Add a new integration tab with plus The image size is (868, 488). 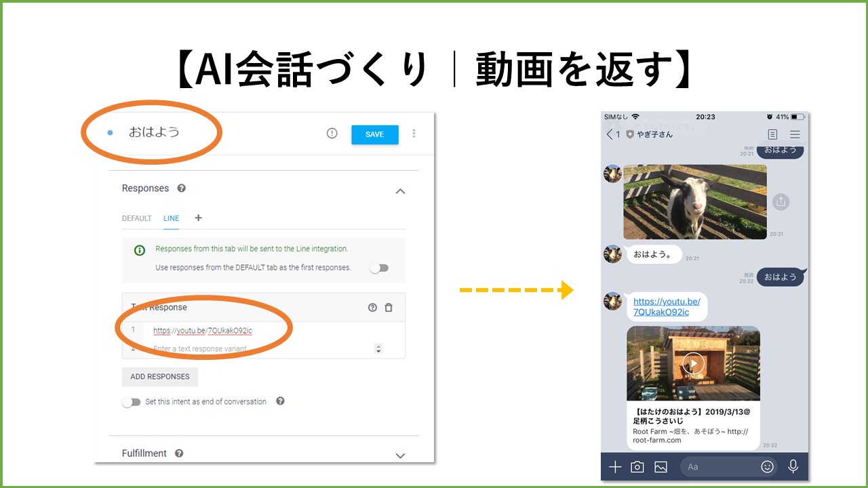(x=198, y=218)
